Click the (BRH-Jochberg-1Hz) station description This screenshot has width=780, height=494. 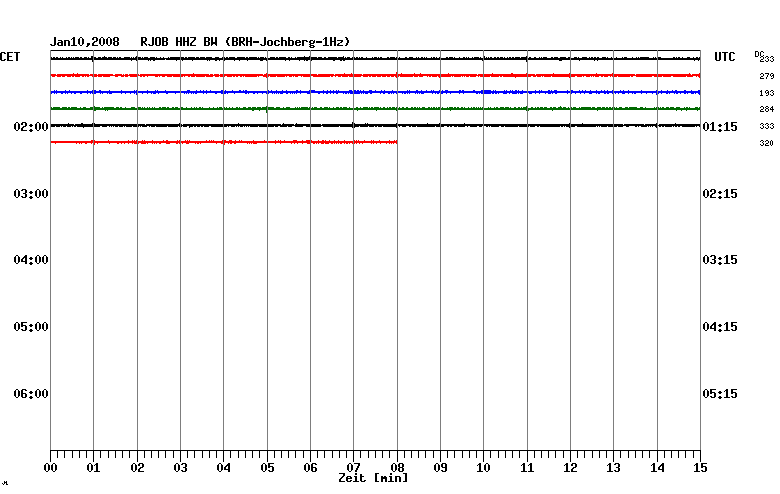pos(288,42)
